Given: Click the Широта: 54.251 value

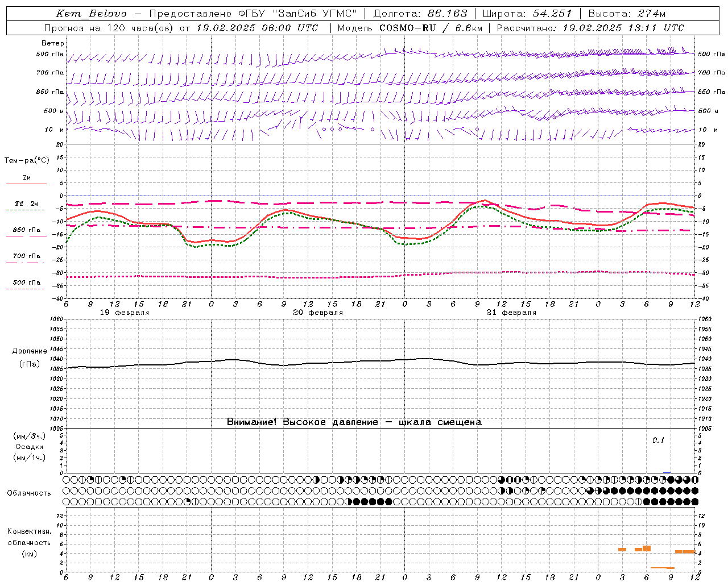Looking at the screenshot, I should pos(527,14).
